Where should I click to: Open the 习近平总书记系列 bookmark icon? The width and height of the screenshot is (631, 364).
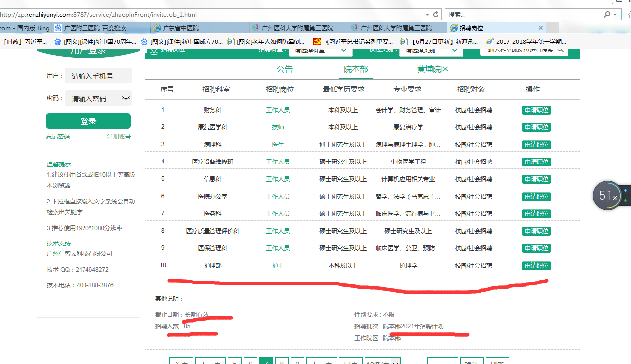click(317, 42)
